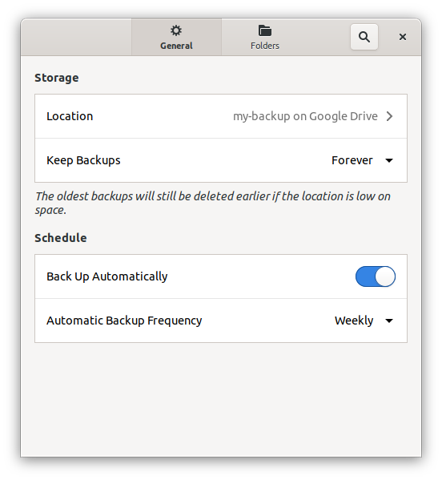
Task: Click the folder icon on Folders tab
Action: 265,31
